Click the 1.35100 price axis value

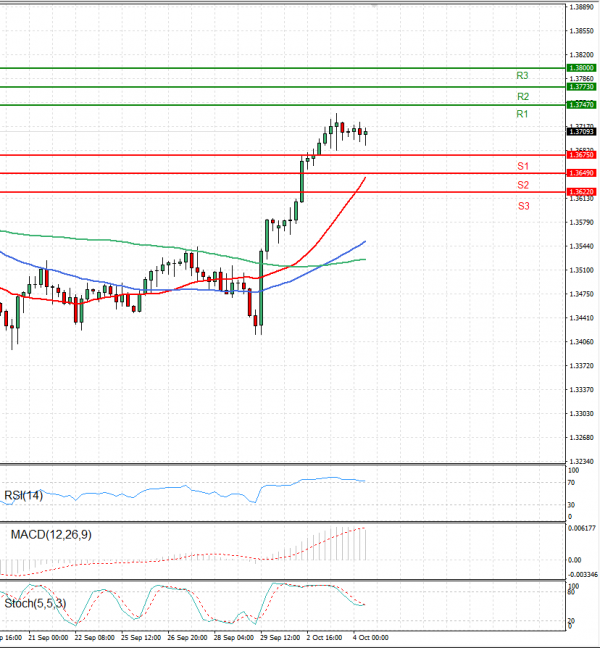(x=581, y=270)
